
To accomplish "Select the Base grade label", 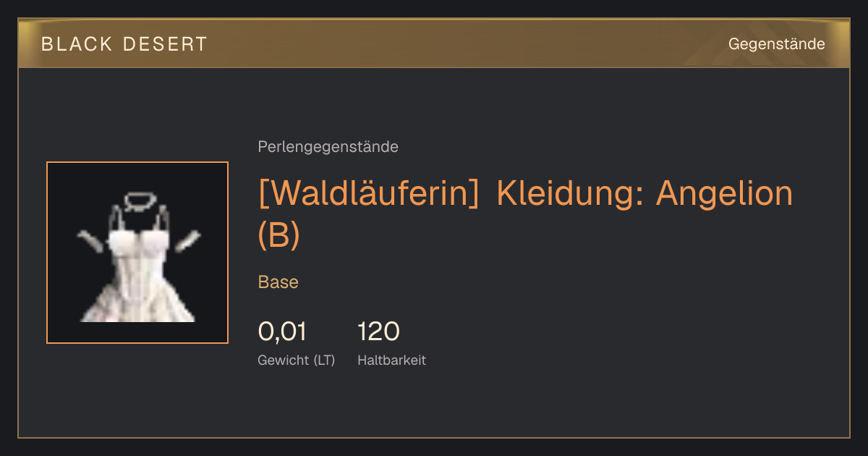I will pos(278,282).
